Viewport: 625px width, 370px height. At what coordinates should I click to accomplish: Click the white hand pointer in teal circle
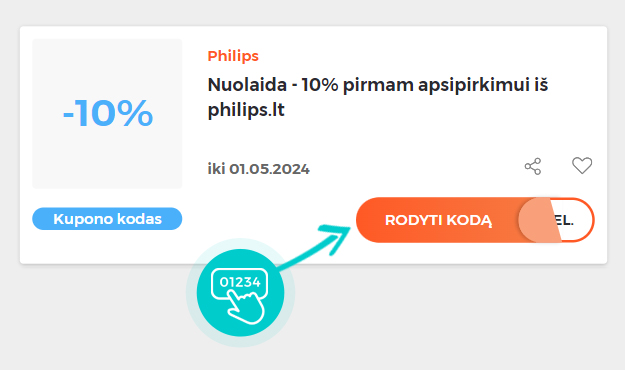coord(246,306)
